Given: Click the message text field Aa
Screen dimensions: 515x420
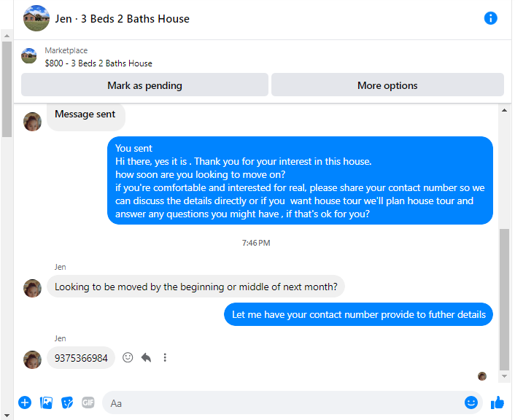Looking at the screenshot, I should 282,402.
